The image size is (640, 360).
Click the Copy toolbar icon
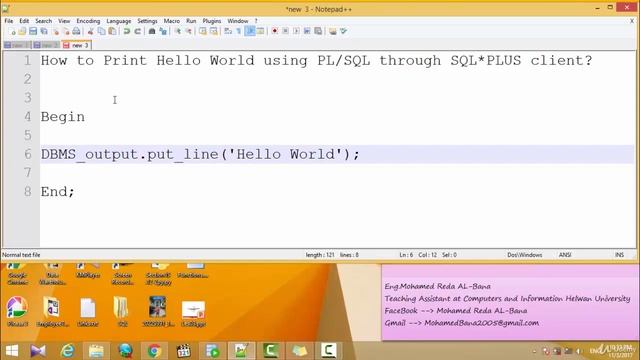(x=101, y=31)
